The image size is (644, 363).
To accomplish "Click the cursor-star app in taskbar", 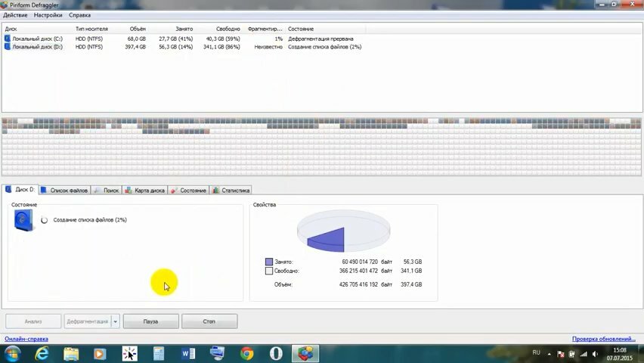I will (x=129, y=353).
